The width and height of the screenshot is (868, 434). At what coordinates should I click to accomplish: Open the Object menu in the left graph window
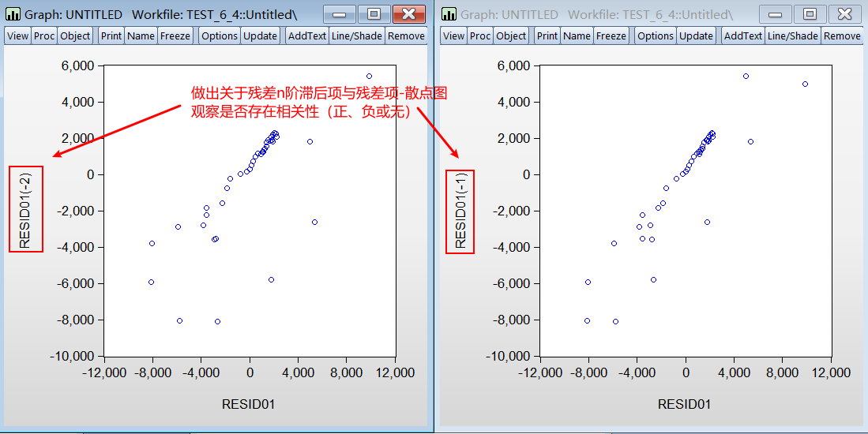point(75,36)
